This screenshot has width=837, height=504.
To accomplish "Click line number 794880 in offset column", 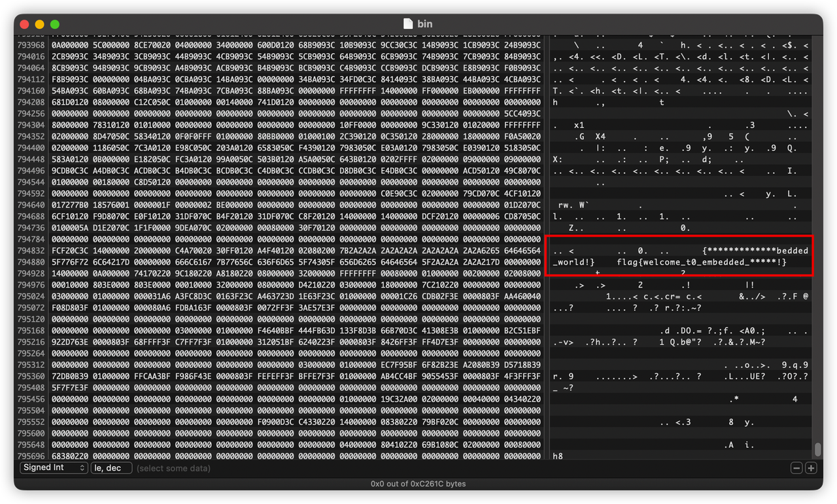I will 31,263.
